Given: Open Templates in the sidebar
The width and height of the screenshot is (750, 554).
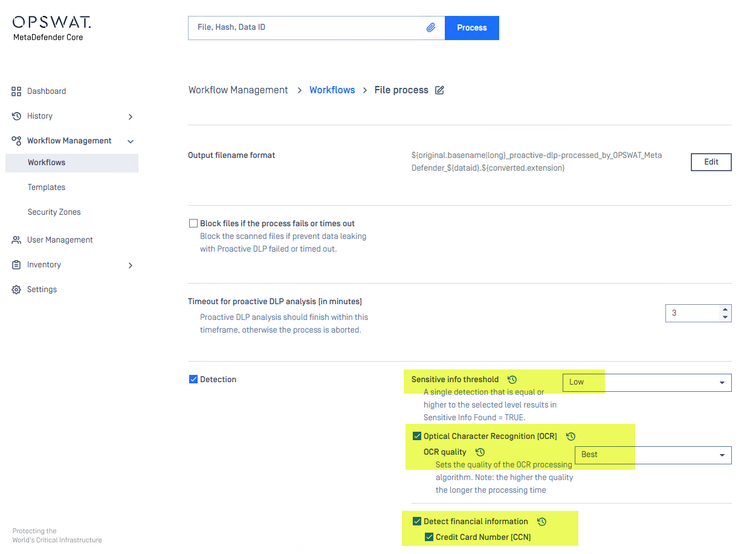Looking at the screenshot, I should pyautogui.click(x=46, y=187).
